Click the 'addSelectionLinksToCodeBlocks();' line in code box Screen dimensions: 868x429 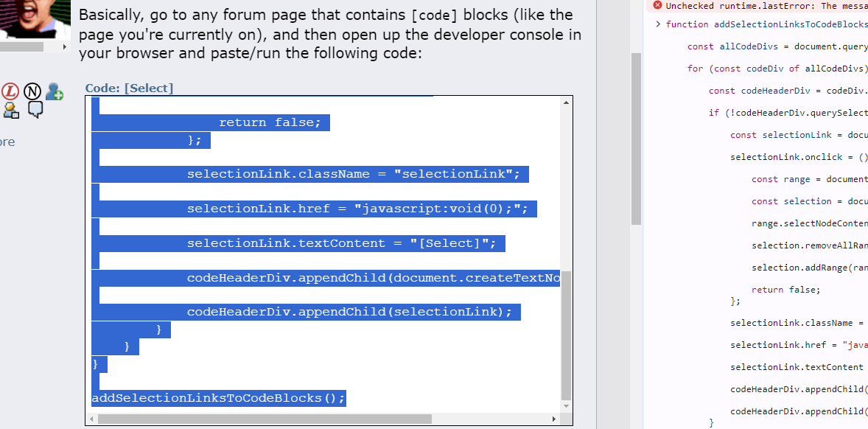click(x=219, y=398)
